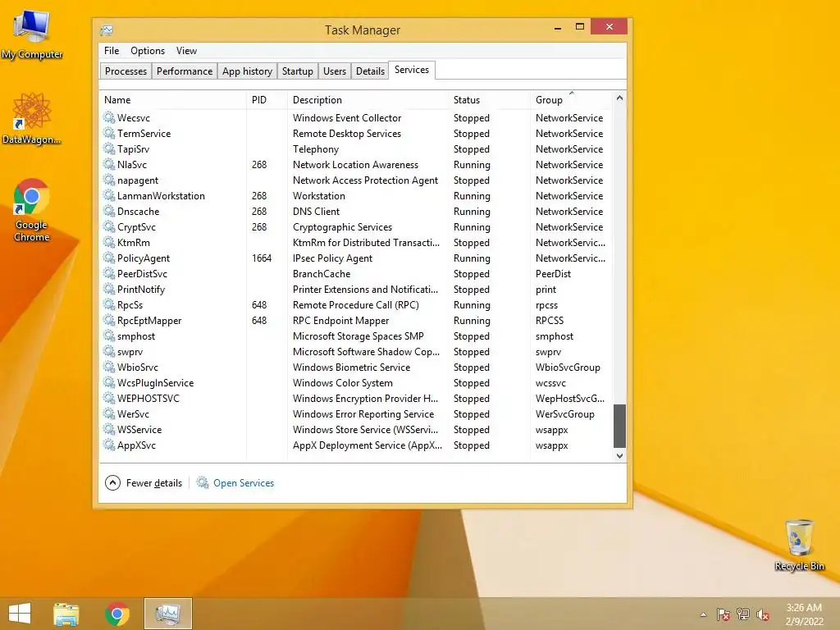Collapse with Fewer details button

tap(144, 482)
